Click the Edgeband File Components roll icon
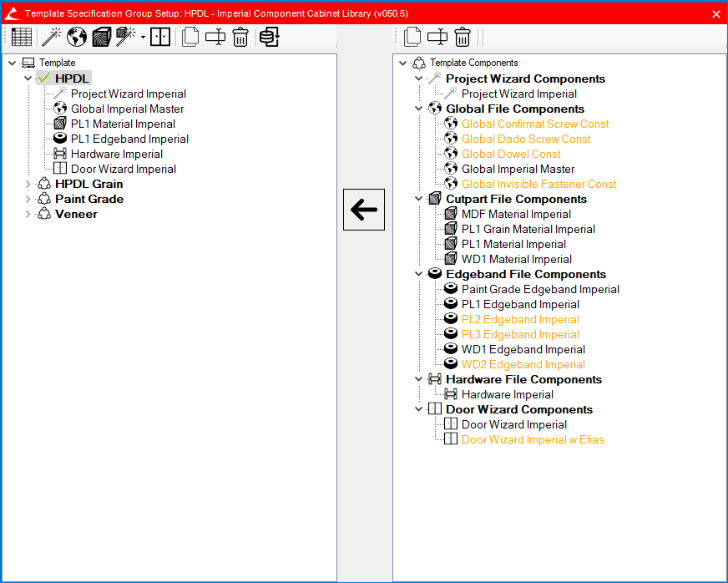 pos(435,273)
